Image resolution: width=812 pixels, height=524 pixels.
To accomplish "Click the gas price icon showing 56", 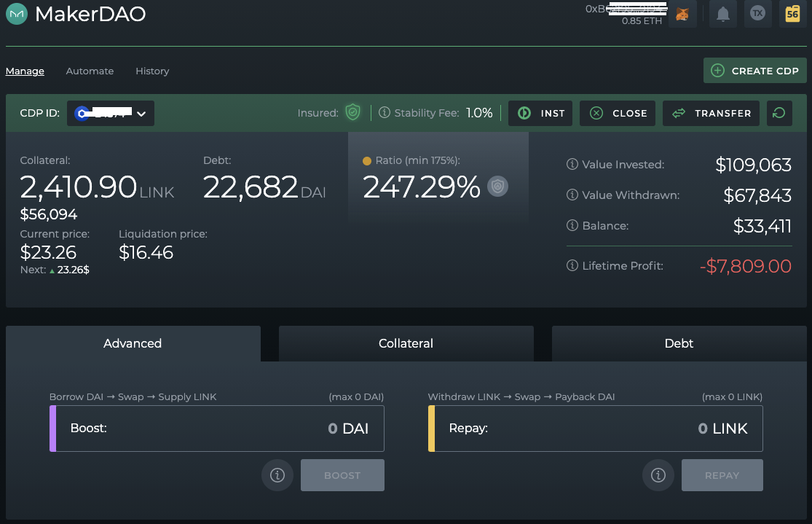I will (x=792, y=13).
